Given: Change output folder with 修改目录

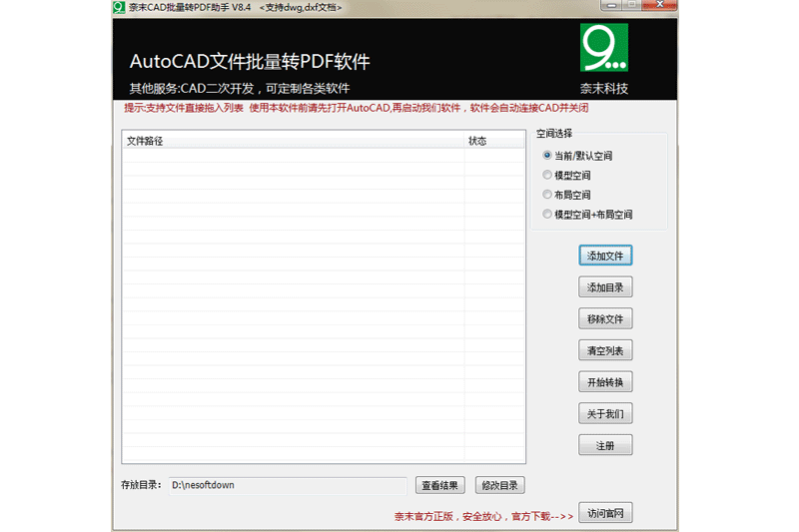Looking at the screenshot, I should [x=500, y=485].
